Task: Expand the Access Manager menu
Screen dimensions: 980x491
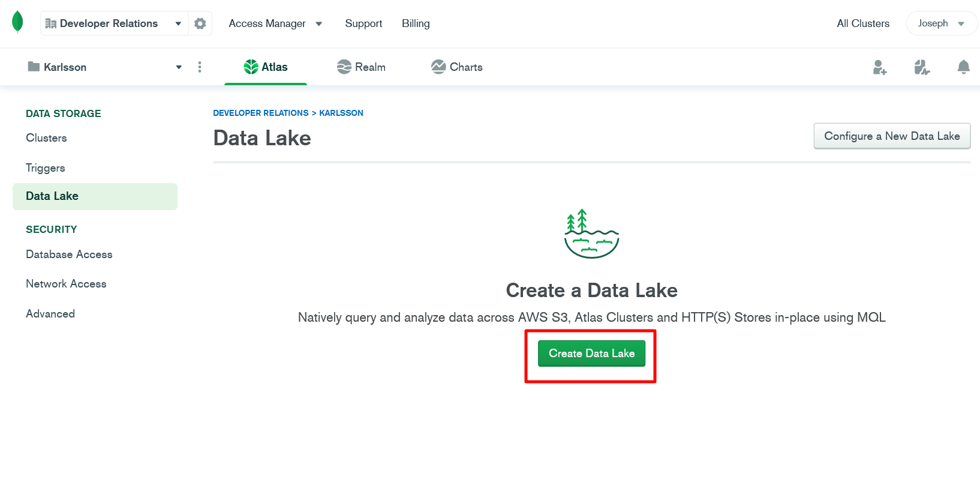Action: click(275, 23)
